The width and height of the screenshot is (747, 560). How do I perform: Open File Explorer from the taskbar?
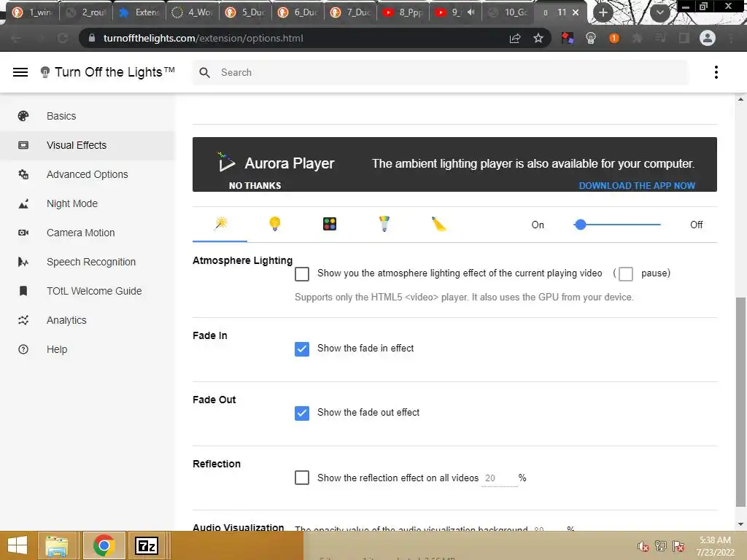(56, 545)
